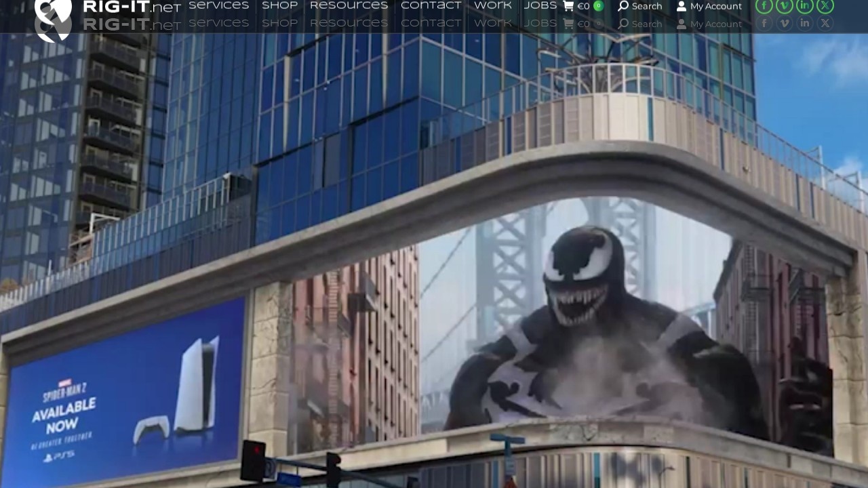
Task: Open the Vimeo social icon
Action: (x=784, y=6)
